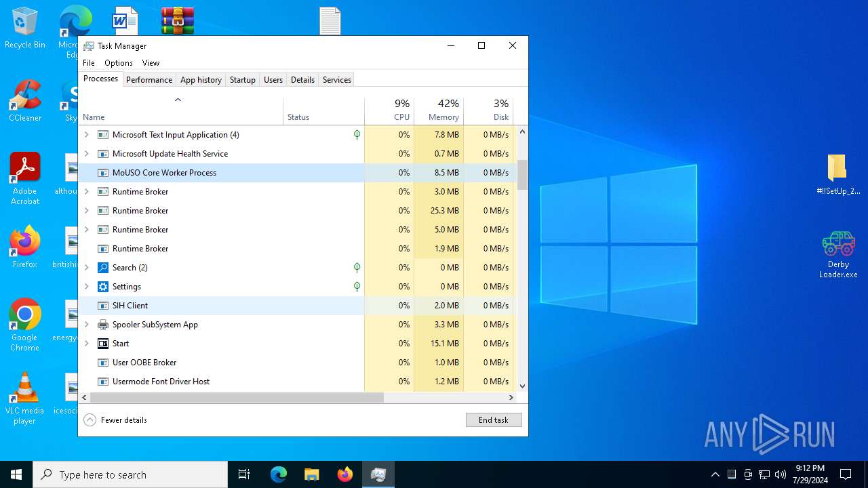Expand the first Runtime Broker (3.0 MB)
This screenshot has height=488, width=868.
tap(86, 192)
